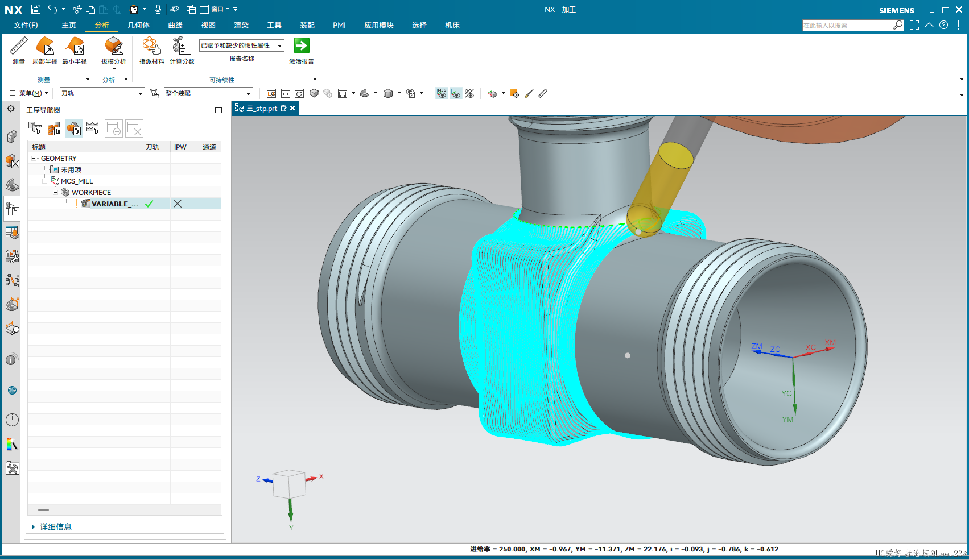Switch to the 视图 view ribbon tab
The width and height of the screenshot is (969, 560).
[208, 25]
